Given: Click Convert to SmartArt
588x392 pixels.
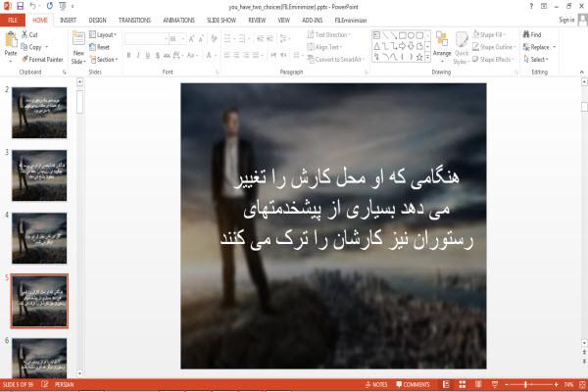Looking at the screenshot, I should [x=335, y=59].
